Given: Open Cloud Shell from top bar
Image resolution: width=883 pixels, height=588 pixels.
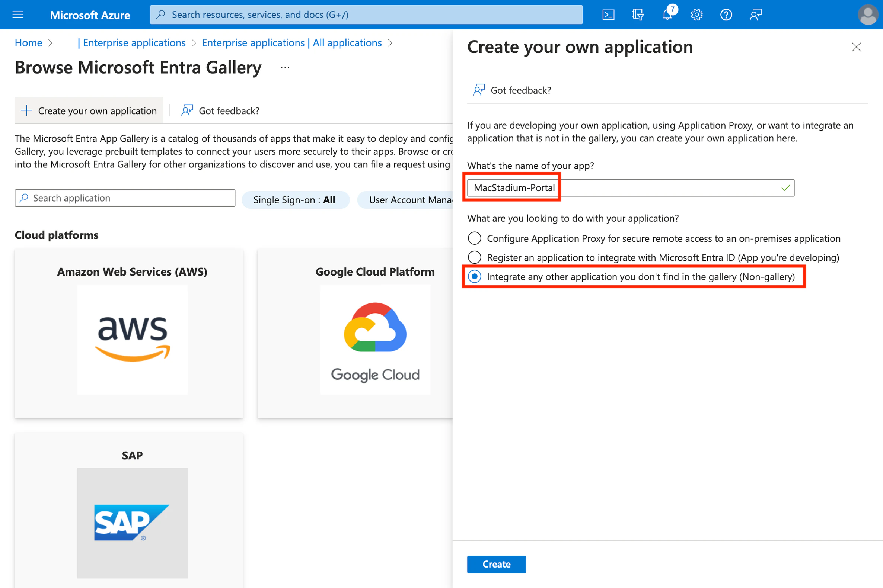Looking at the screenshot, I should (x=608, y=15).
